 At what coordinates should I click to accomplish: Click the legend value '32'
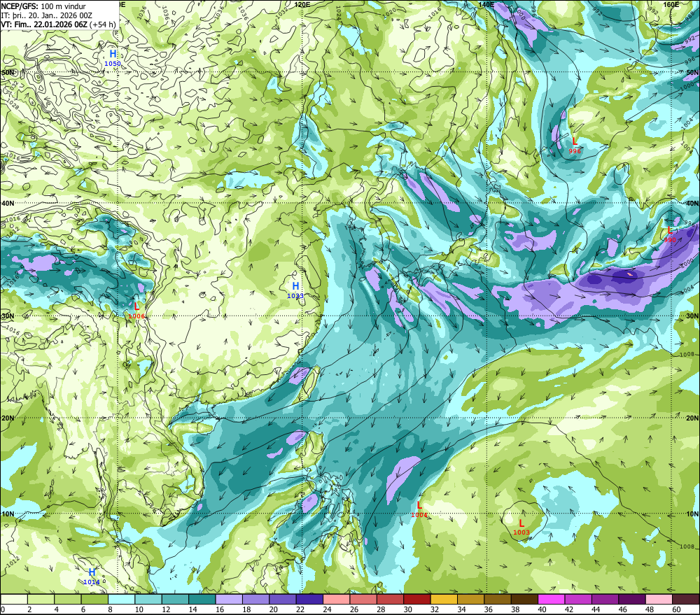tap(435, 609)
